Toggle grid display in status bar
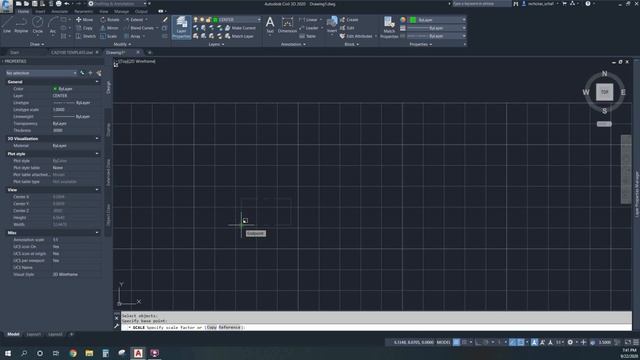640x360 pixels. pyautogui.click(x=456, y=342)
